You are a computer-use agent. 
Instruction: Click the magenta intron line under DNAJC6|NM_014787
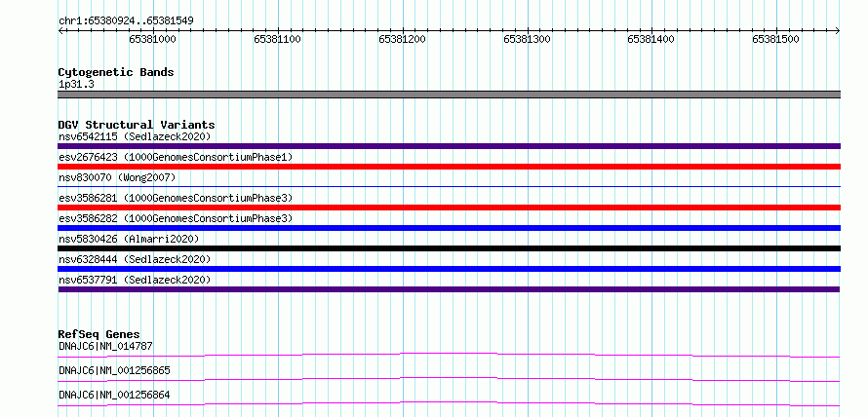(449, 355)
